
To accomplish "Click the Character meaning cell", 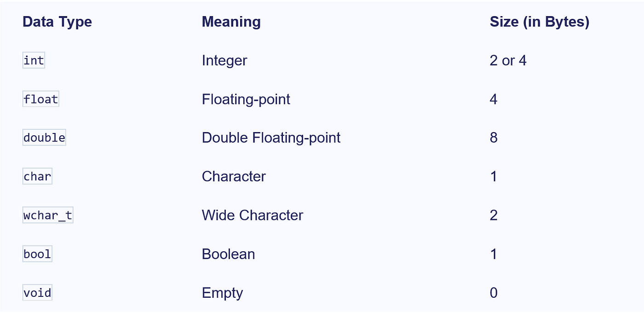I will tap(234, 177).
